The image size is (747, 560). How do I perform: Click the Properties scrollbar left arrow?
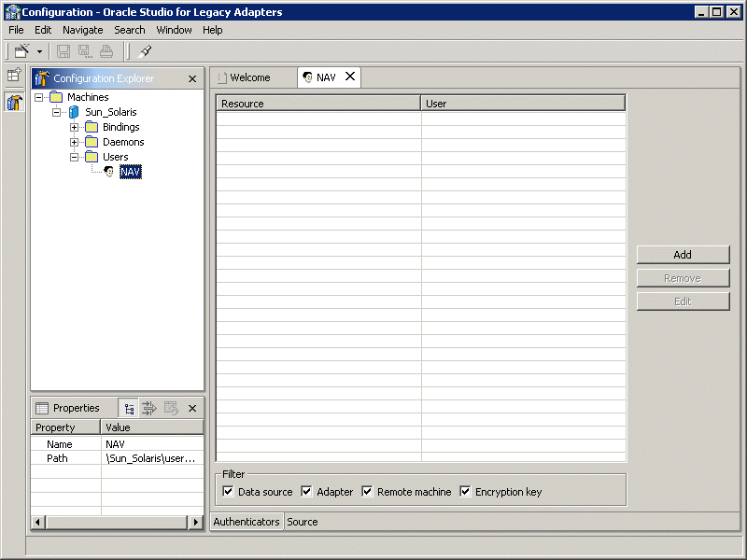pos(38,522)
